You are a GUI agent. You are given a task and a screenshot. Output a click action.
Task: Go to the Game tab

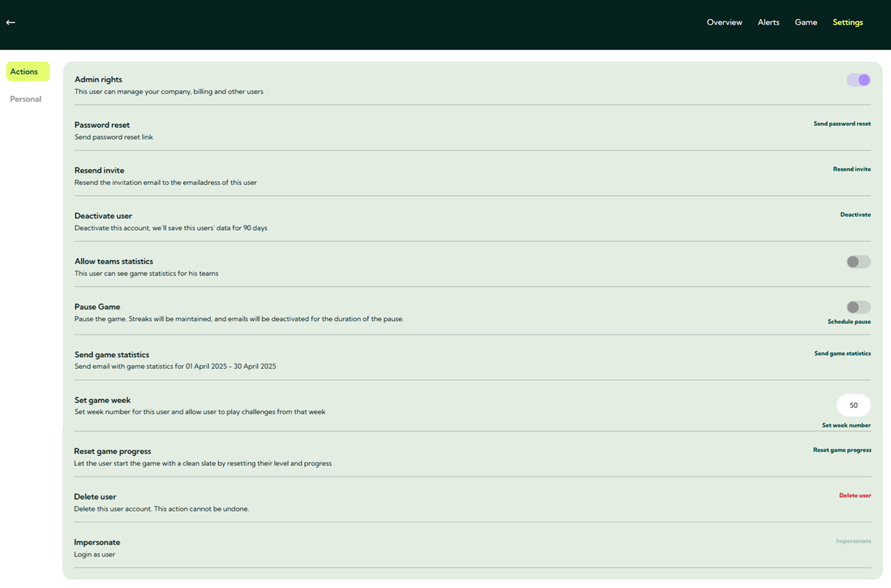pos(805,22)
